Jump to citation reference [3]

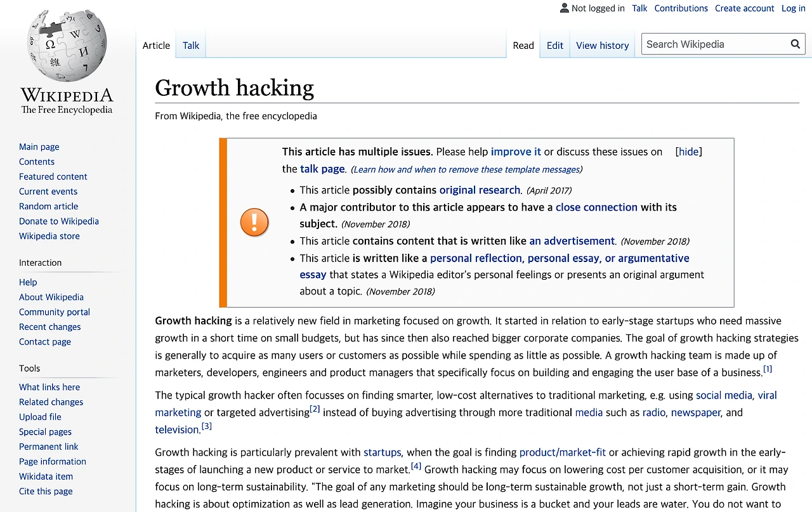(x=206, y=426)
